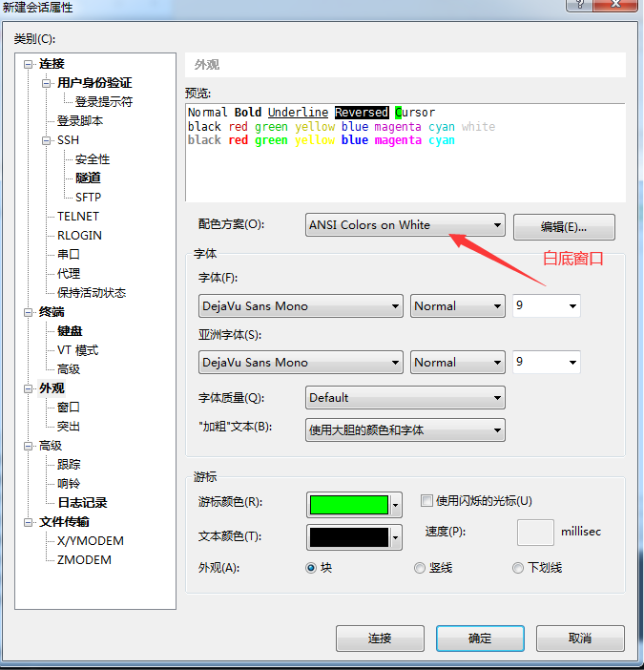644x670 pixels.
Task: Select the 竖线 cursor appearance radio
Action: pyautogui.click(x=420, y=568)
